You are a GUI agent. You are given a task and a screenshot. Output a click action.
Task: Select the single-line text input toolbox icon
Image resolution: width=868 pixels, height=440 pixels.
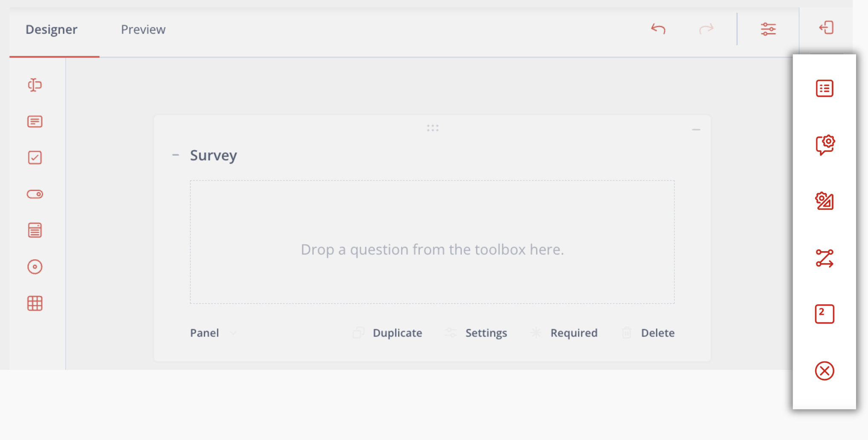point(35,85)
